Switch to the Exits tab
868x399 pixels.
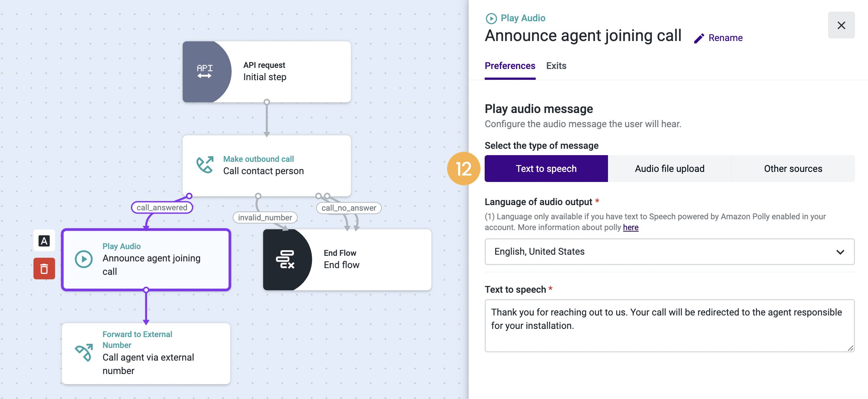[556, 66]
